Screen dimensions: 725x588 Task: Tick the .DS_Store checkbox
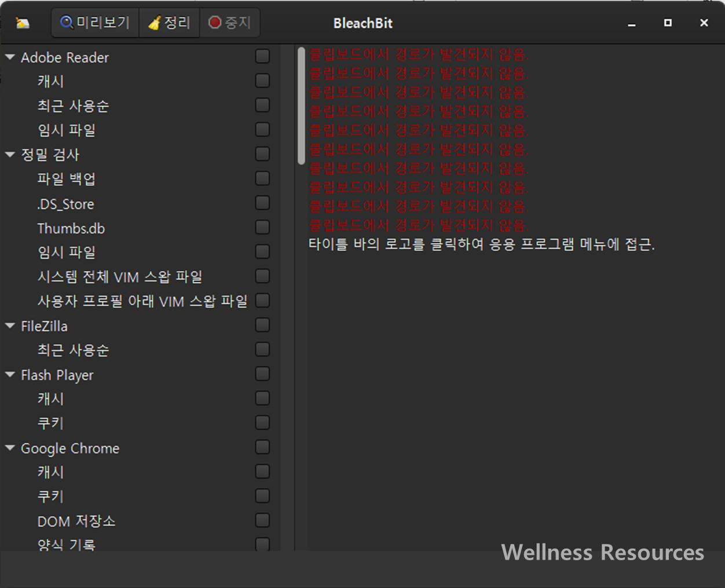(262, 203)
